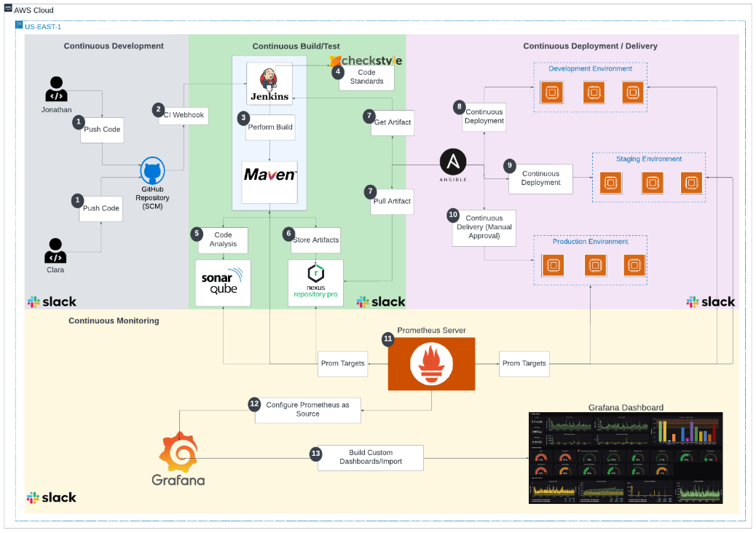Select the Grafana logo
The height and width of the screenshot is (533, 756).
[178, 451]
